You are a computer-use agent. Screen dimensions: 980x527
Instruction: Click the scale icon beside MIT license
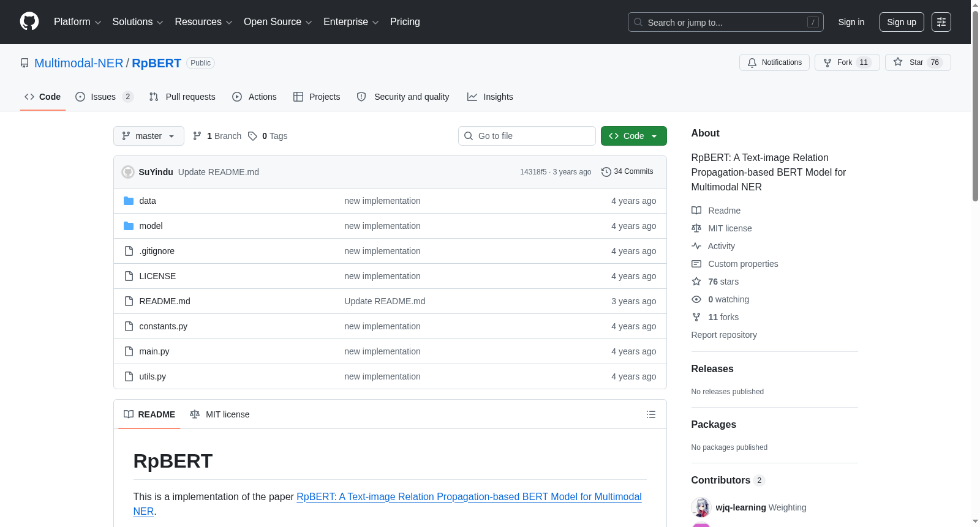click(x=696, y=228)
